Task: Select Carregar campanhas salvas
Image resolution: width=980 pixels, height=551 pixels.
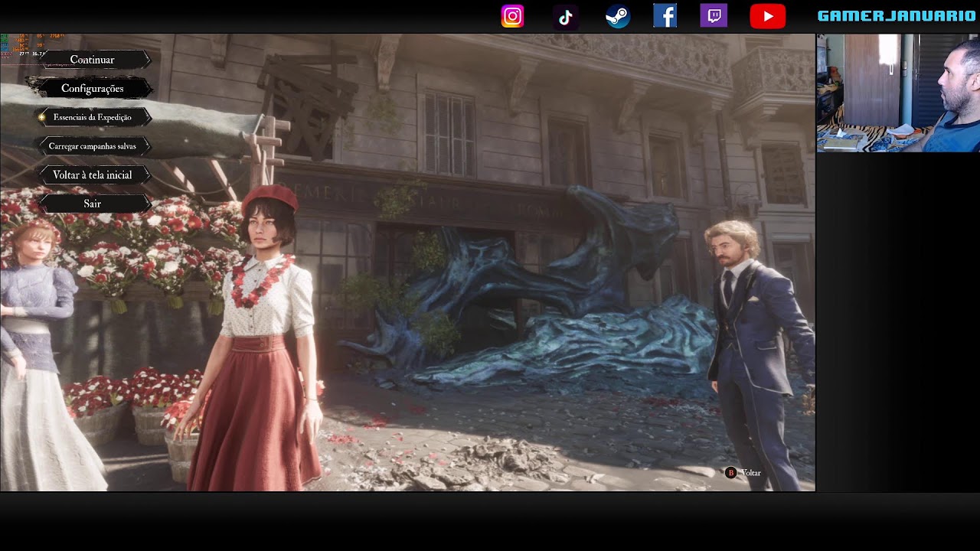Action: [93, 146]
